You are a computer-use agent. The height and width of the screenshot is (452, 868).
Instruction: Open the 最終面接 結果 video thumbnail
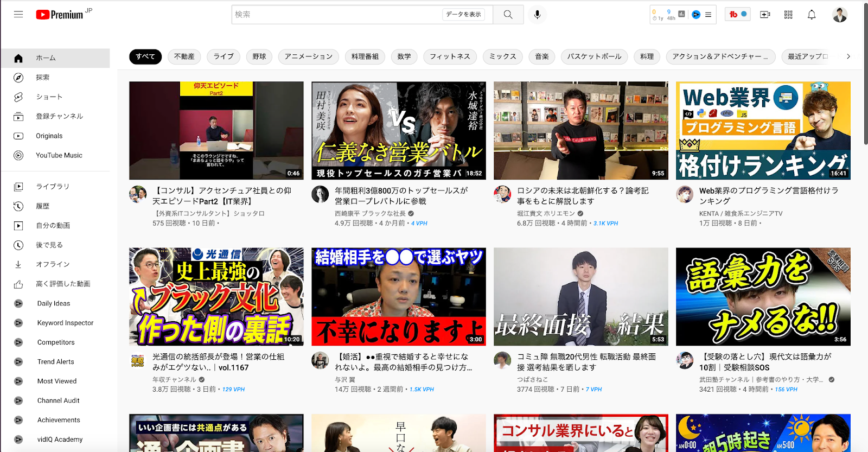(x=581, y=297)
